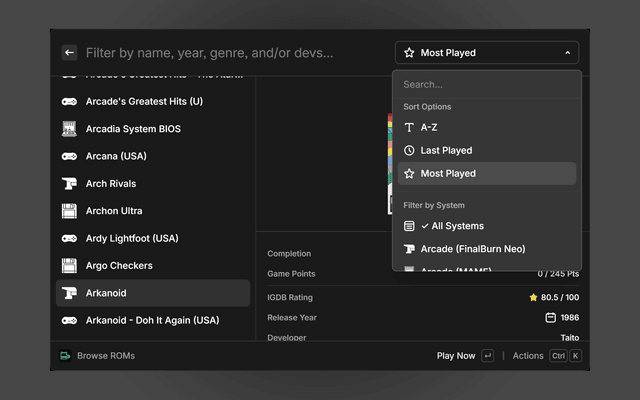The height and width of the screenshot is (400, 640).
Task: Click gamepad icon beside Arcade's Greatest Hits (U)
Action: pyautogui.click(x=69, y=101)
